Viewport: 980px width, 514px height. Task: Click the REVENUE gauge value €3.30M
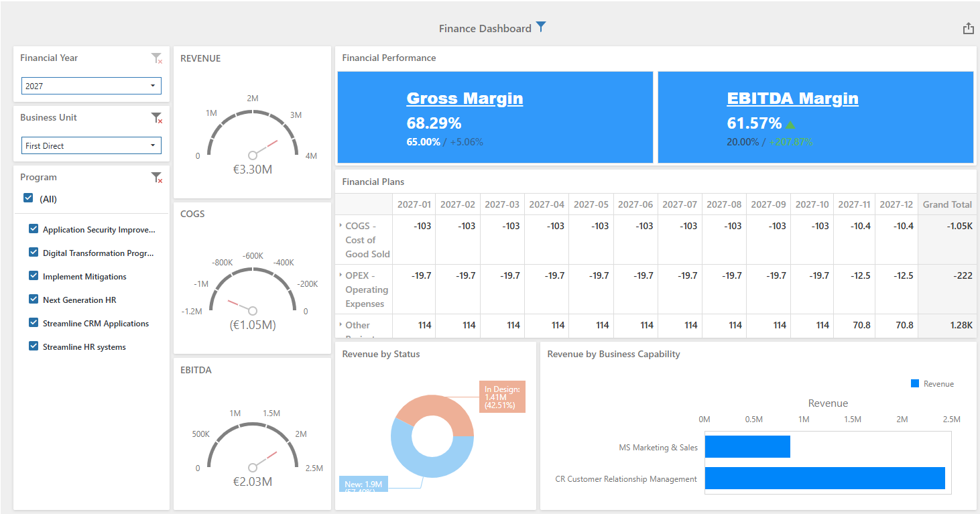click(252, 170)
